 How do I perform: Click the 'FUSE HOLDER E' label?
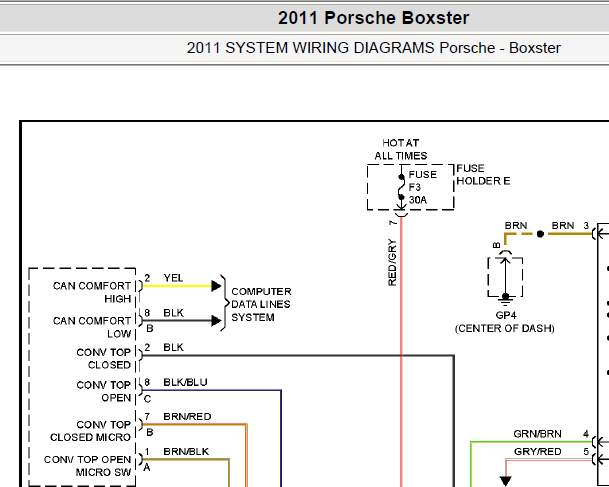pos(483,174)
